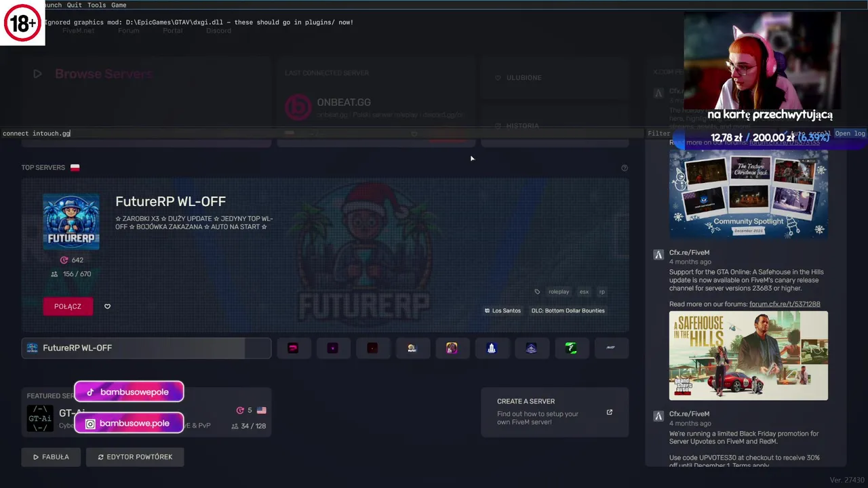Click the players icon beside 34 / 128
The image size is (868, 488).
235,426
